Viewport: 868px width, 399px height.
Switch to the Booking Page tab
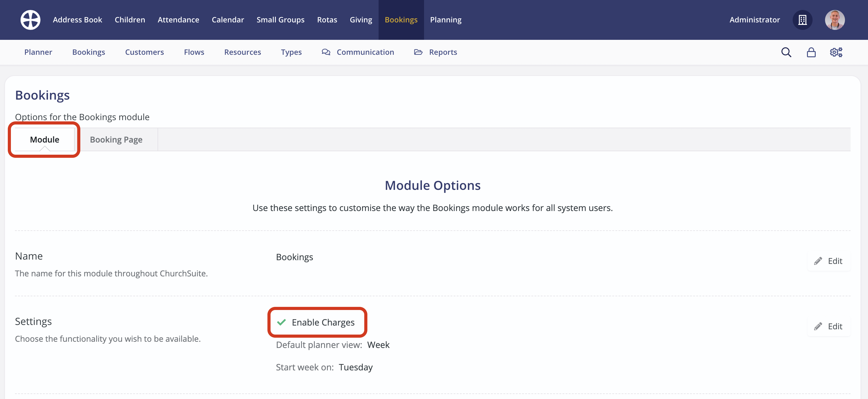click(116, 139)
